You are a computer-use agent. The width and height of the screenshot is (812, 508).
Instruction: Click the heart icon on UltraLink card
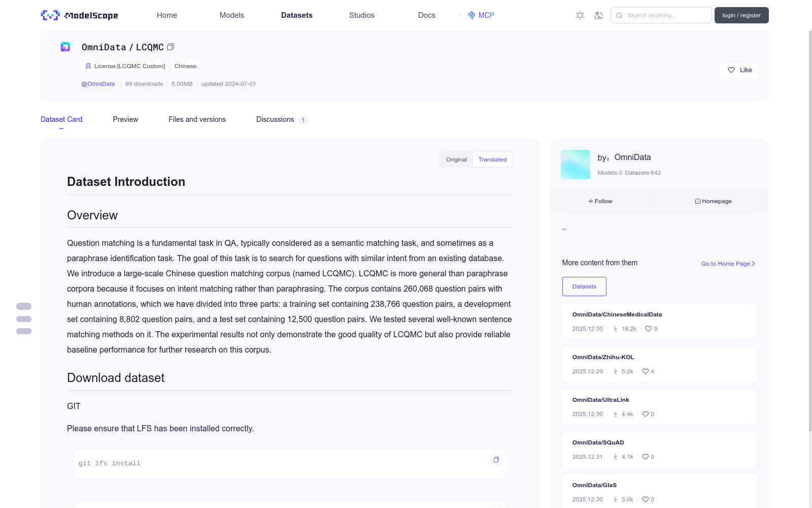pyautogui.click(x=646, y=414)
